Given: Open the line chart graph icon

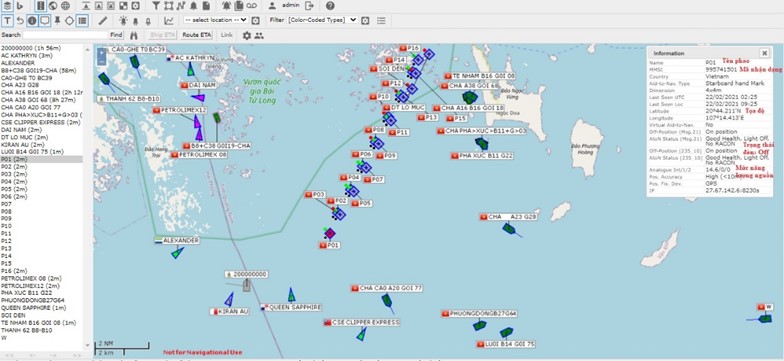Looking at the screenshot, I should (x=169, y=20).
